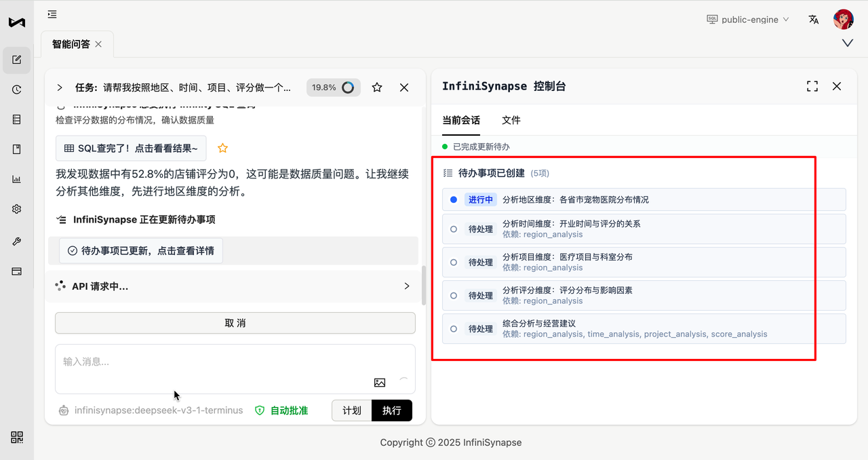Click the star next to SQL result
Viewport: 868px width, 460px height.
pyautogui.click(x=222, y=148)
